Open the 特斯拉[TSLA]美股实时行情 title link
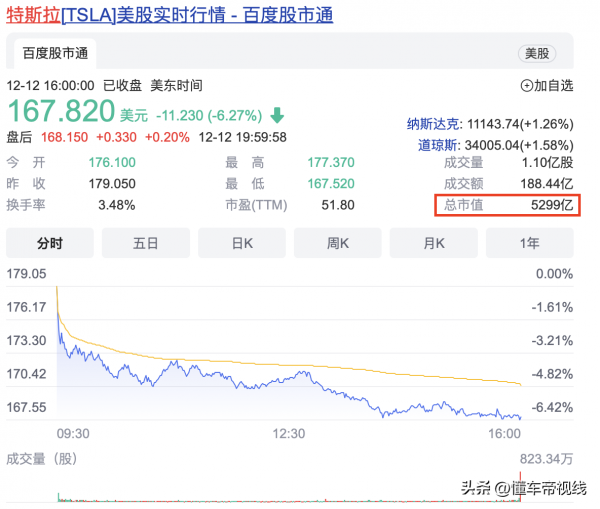The height and width of the screenshot is (509, 600). click(x=170, y=16)
